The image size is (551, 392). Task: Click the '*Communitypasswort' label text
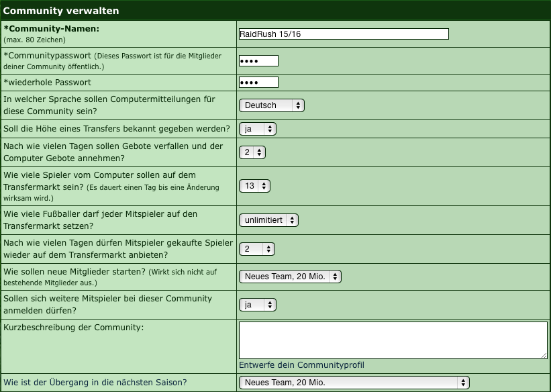coord(48,56)
